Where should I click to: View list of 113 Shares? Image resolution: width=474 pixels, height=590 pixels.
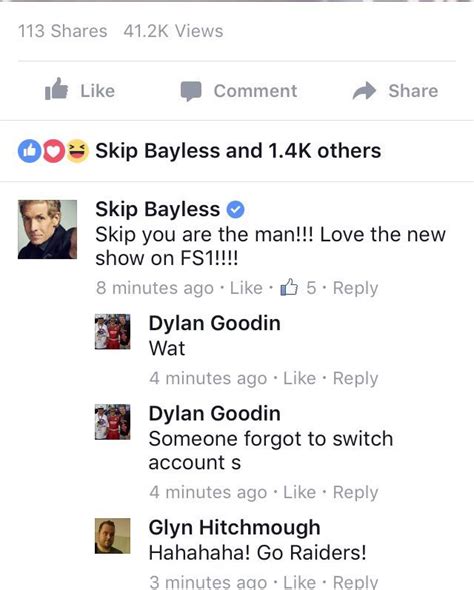[x=62, y=31]
